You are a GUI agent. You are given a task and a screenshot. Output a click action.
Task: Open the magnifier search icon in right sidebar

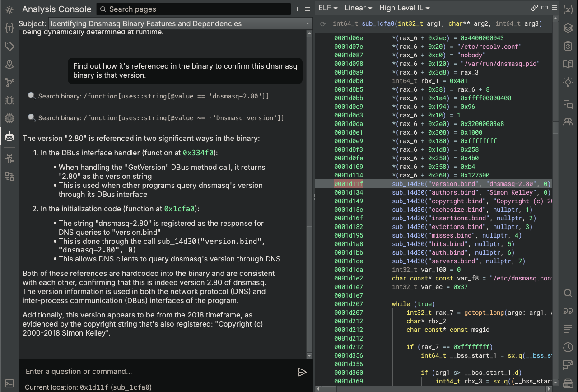pos(568,293)
